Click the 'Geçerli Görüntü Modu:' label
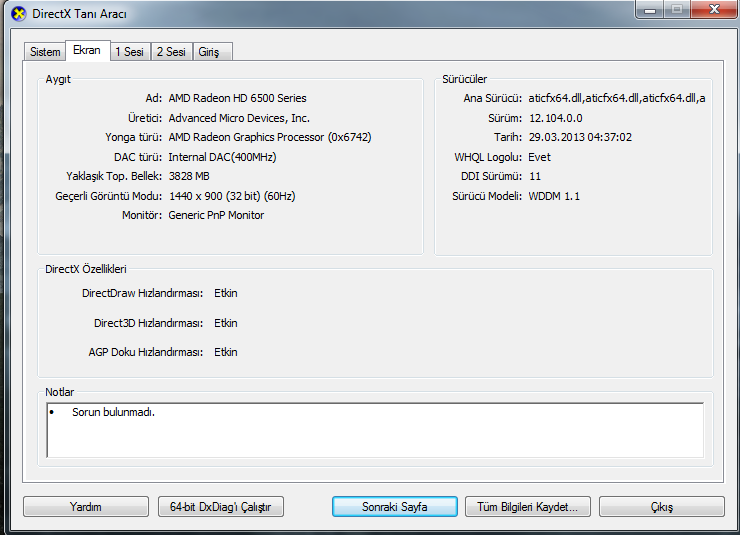The width and height of the screenshot is (740, 535). tap(109, 196)
